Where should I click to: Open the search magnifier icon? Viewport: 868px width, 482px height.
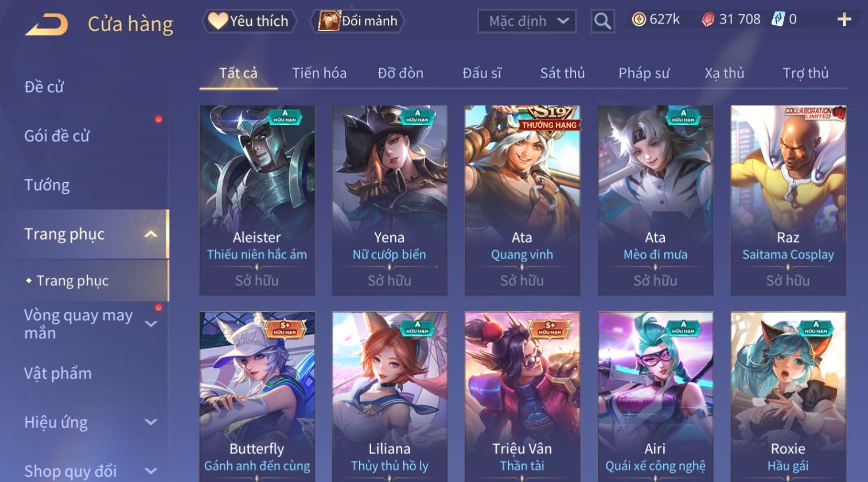pyautogui.click(x=602, y=21)
